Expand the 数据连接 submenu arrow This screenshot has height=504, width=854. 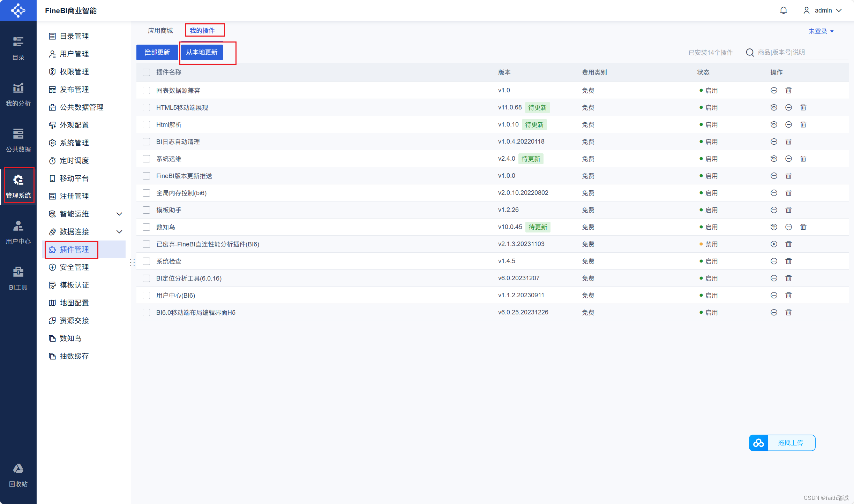point(119,232)
